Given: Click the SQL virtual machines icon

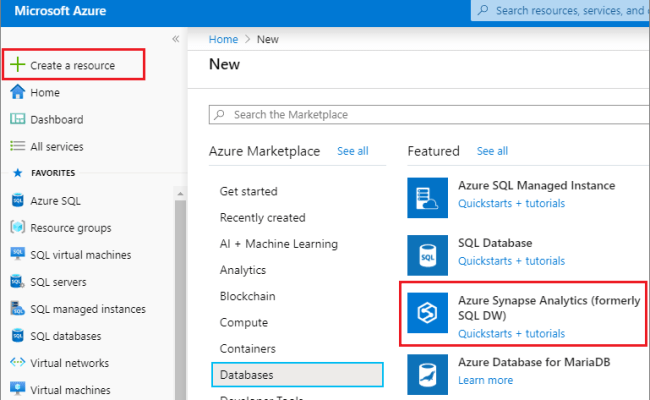Looking at the screenshot, I should coord(17,254).
